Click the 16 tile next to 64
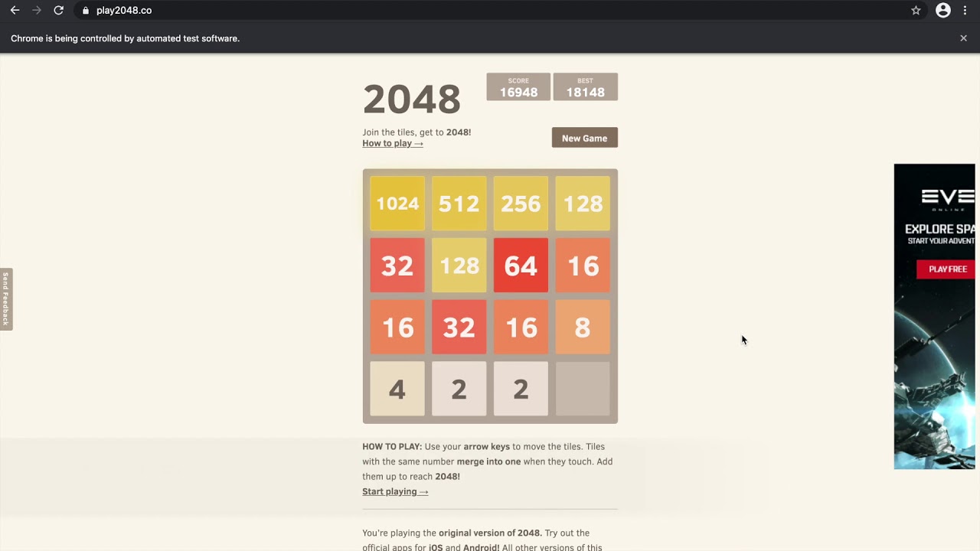 [583, 265]
